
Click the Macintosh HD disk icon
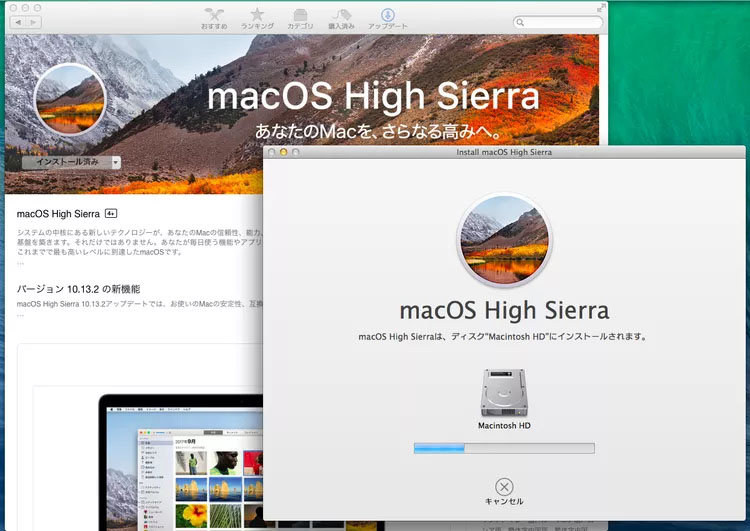tap(504, 393)
